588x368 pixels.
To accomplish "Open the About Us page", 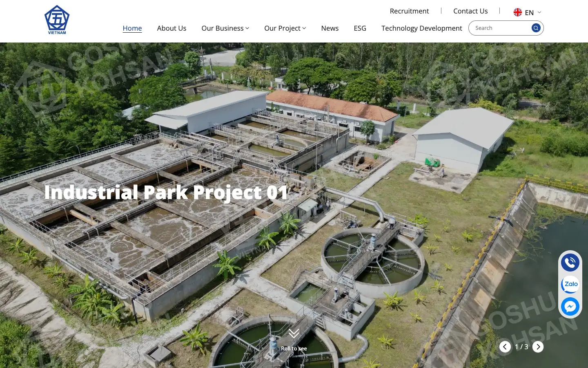I will [171, 28].
